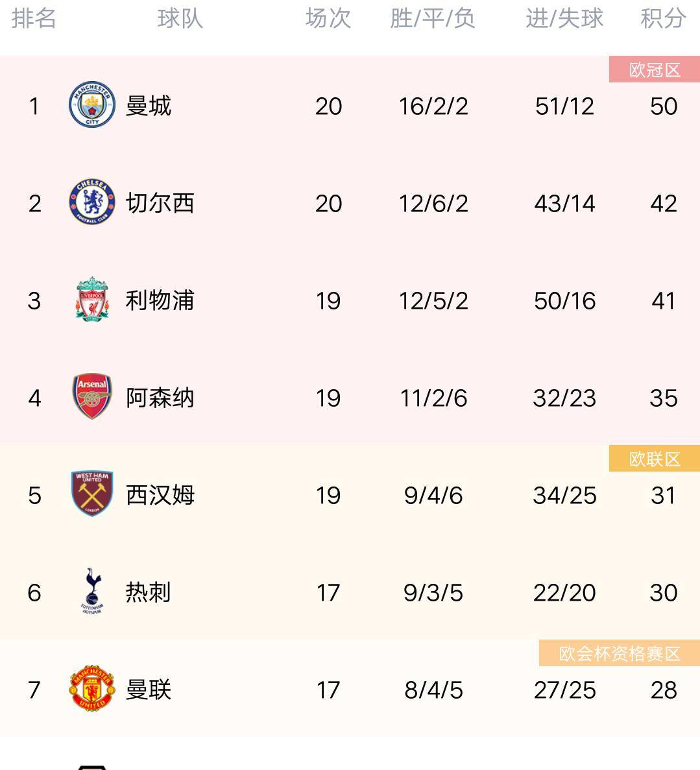The width and height of the screenshot is (700, 770).
Task: Click the Manchester United crest
Action: (92, 688)
